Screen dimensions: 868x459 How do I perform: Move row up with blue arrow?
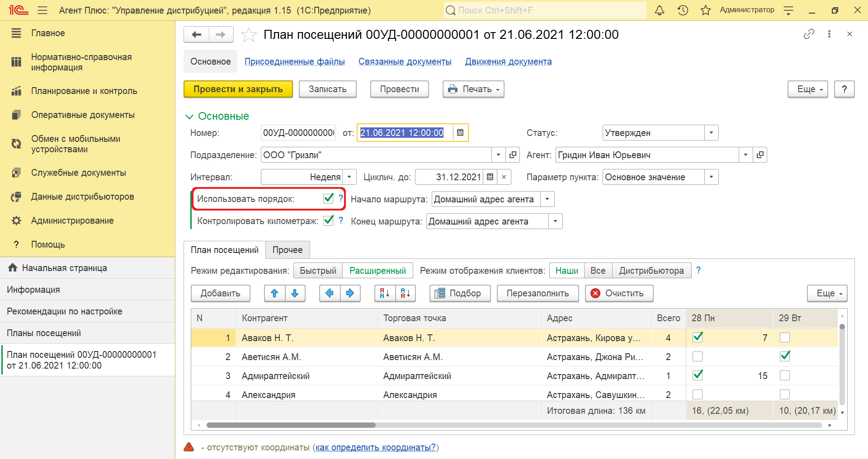[x=274, y=293]
